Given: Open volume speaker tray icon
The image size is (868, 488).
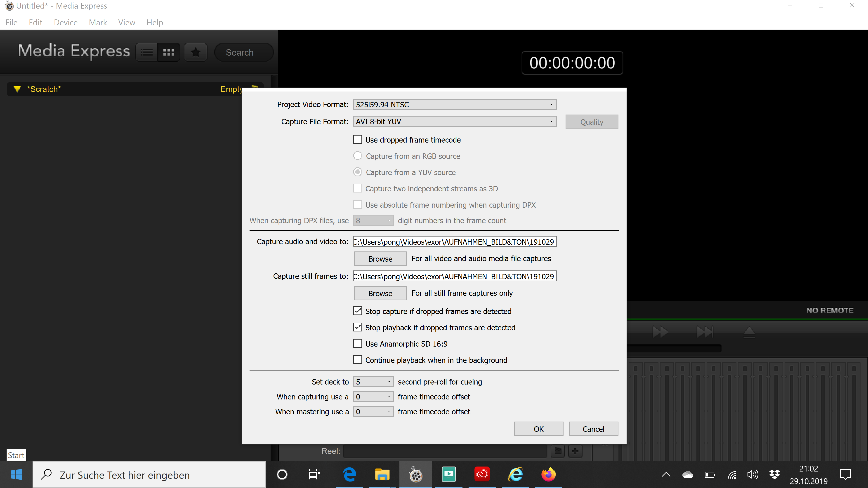Looking at the screenshot, I should tap(753, 475).
